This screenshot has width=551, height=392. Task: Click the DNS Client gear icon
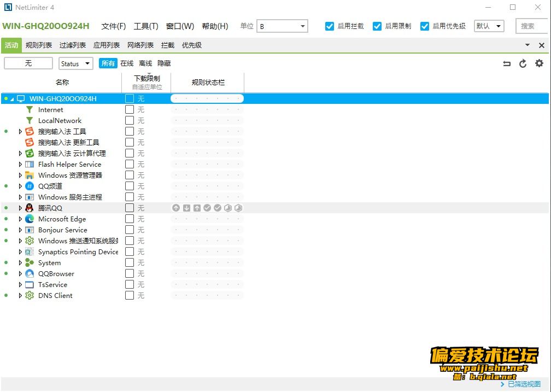(30, 295)
